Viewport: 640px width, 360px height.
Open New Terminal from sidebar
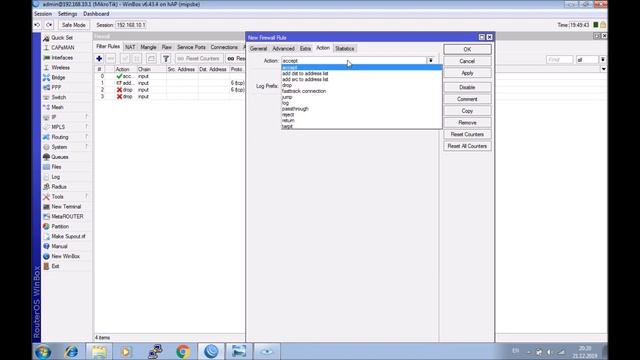[66, 207]
